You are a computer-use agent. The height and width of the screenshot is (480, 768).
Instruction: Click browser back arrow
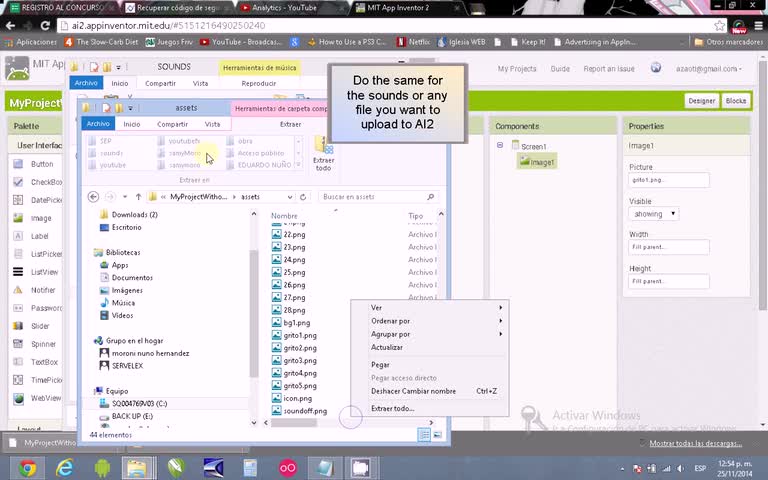pos(10,25)
